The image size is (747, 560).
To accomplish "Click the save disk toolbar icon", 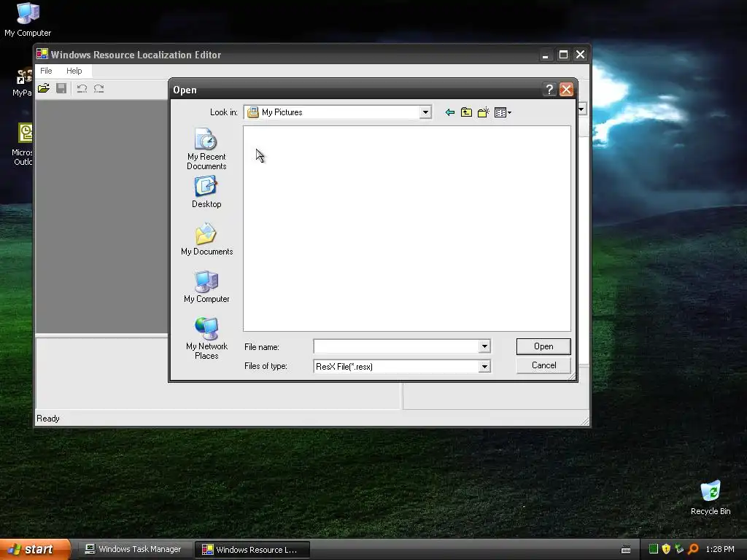I will [x=61, y=88].
